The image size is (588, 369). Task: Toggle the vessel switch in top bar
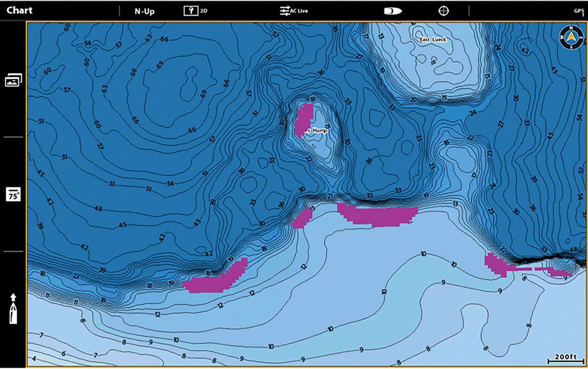click(393, 11)
